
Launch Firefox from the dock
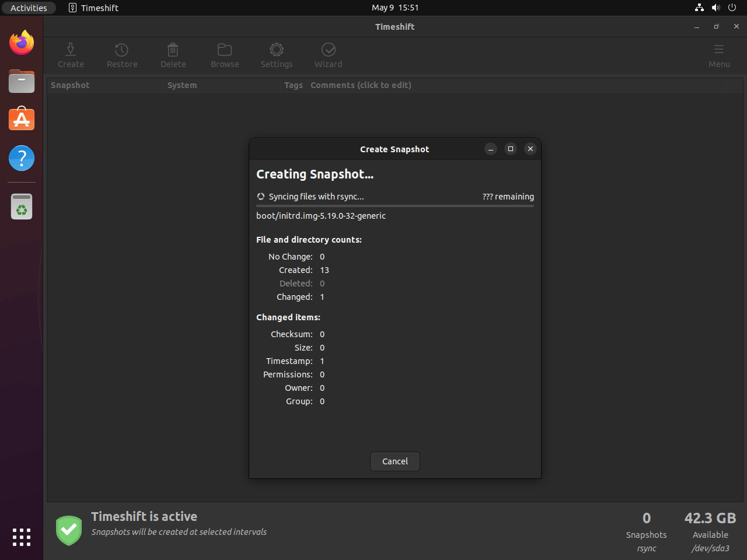tap(22, 43)
